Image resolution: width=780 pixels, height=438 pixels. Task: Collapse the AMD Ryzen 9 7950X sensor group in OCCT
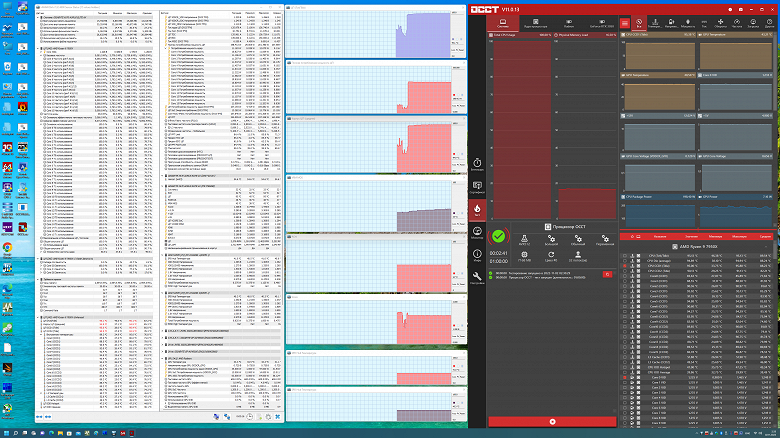tap(766, 246)
